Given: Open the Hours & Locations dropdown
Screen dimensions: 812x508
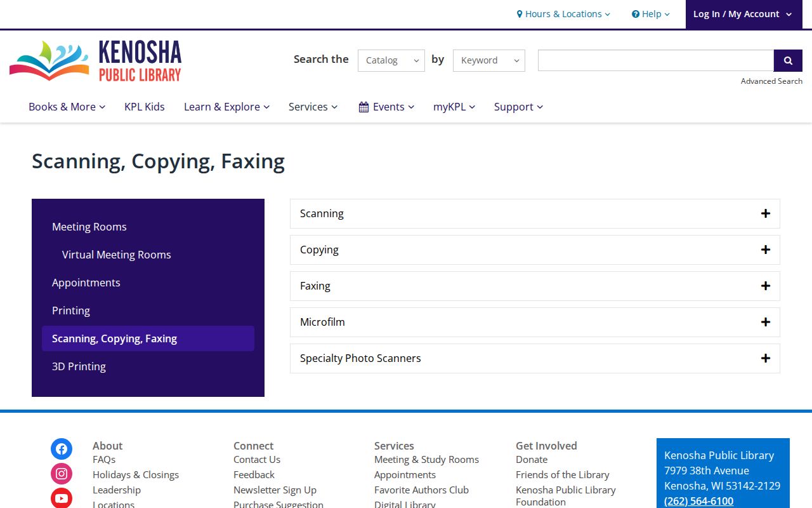Looking at the screenshot, I should (x=563, y=14).
